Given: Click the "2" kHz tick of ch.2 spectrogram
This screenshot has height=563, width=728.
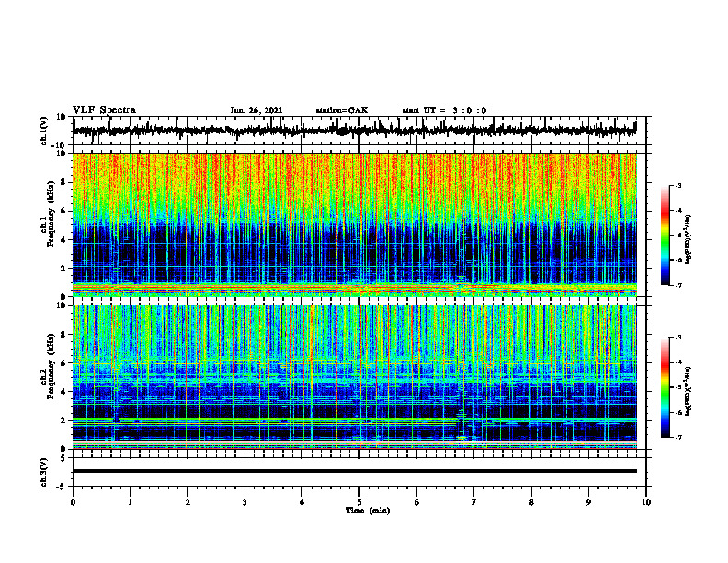Looking at the screenshot, I should (x=64, y=420).
